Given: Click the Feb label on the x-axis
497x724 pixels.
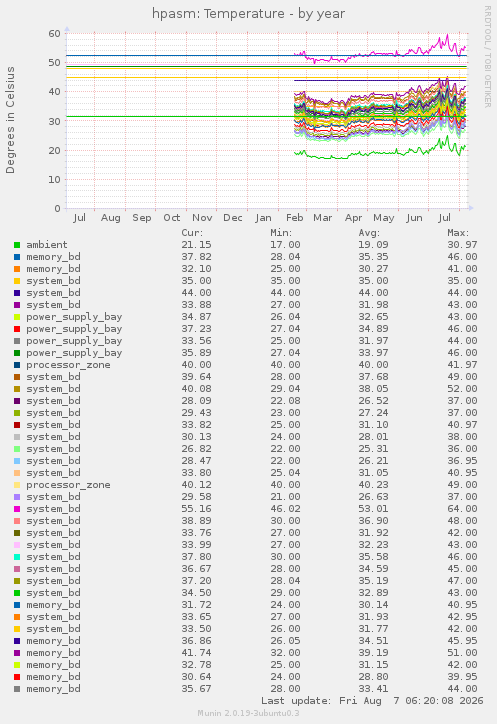Looking at the screenshot, I should [x=295, y=217].
